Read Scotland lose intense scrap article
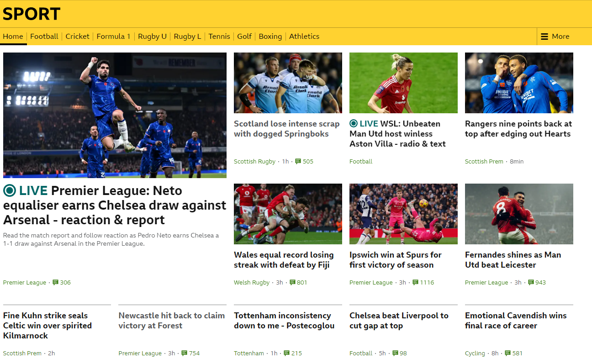This screenshot has width=592, height=364. pos(287,129)
